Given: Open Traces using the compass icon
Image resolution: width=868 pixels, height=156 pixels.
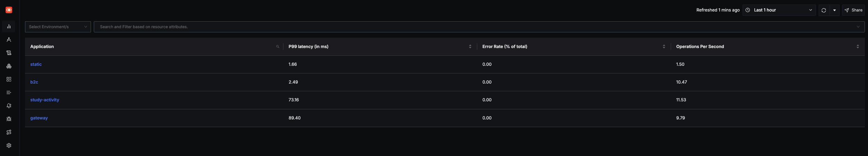Looking at the screenshot, I should [9, 40].
